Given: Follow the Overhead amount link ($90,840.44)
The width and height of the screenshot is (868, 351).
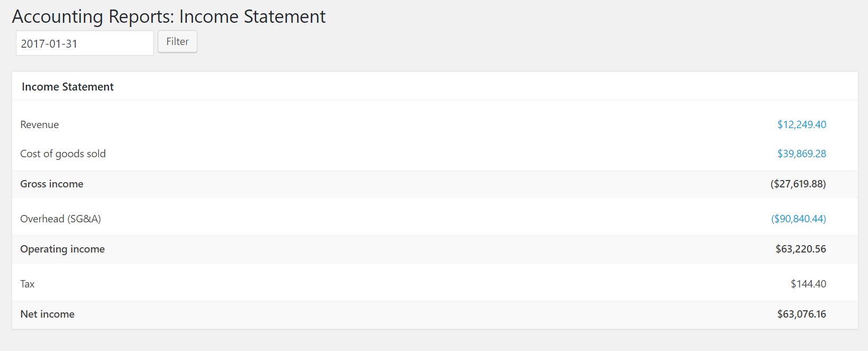Looking at the screenshot, I should (798, 219).
